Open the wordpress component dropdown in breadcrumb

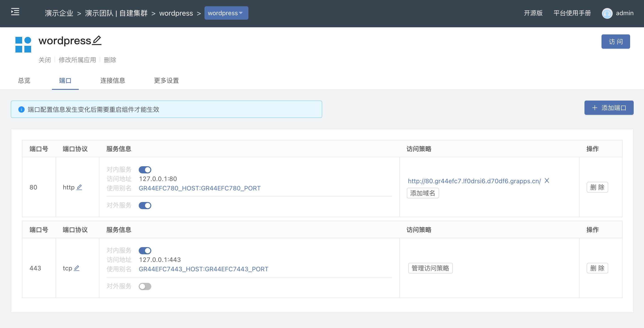226,13
